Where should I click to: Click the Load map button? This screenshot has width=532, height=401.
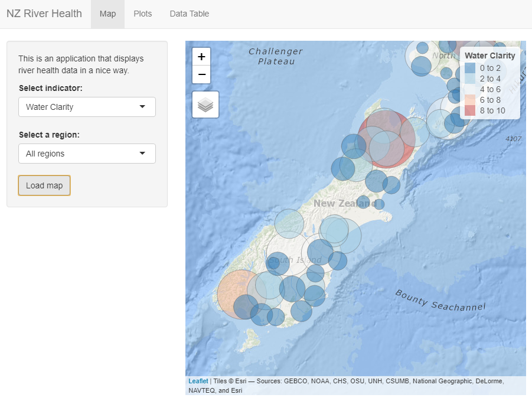44,185
